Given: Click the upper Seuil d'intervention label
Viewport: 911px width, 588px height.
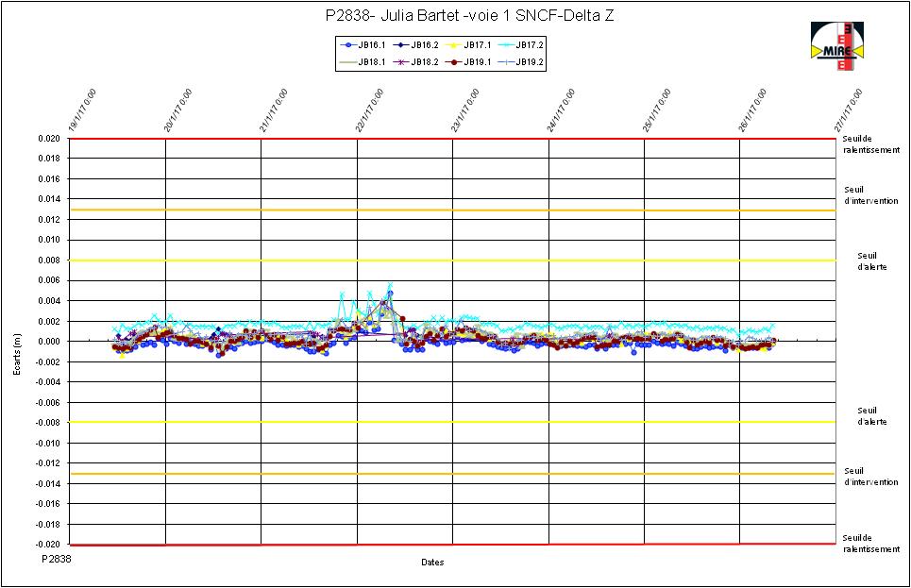Looking at the screenshot, I should click(x=871, y=195).
